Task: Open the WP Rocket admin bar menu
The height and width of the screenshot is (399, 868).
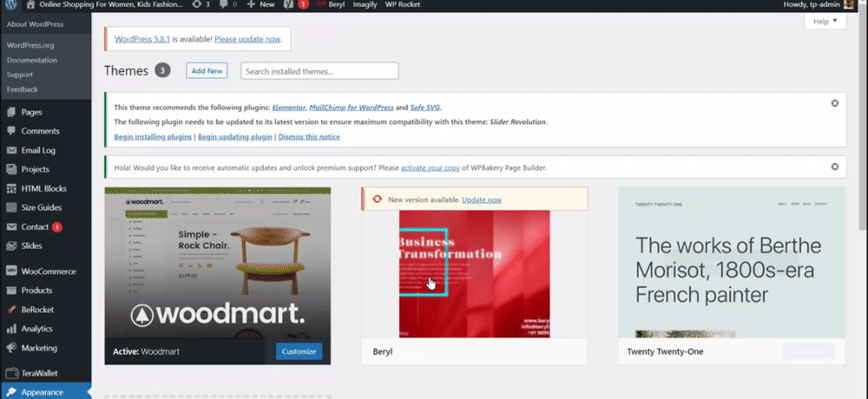Action: (403, 4)
